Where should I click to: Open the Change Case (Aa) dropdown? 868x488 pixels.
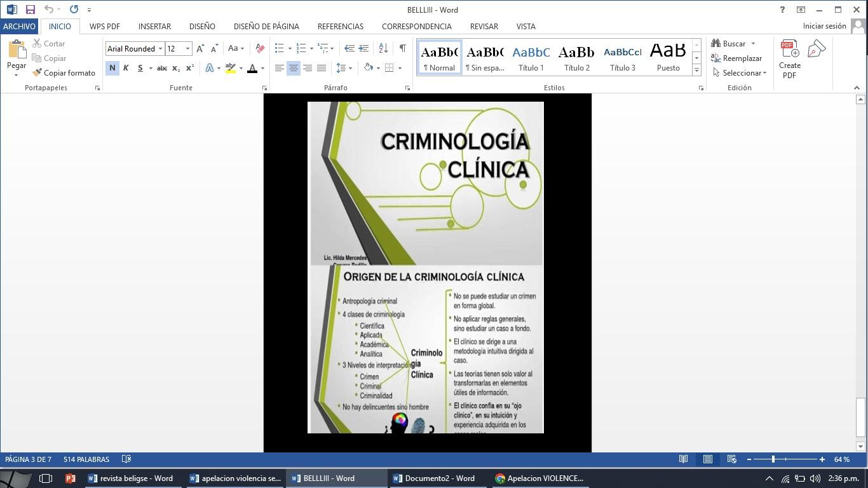(x=236, y=48)
